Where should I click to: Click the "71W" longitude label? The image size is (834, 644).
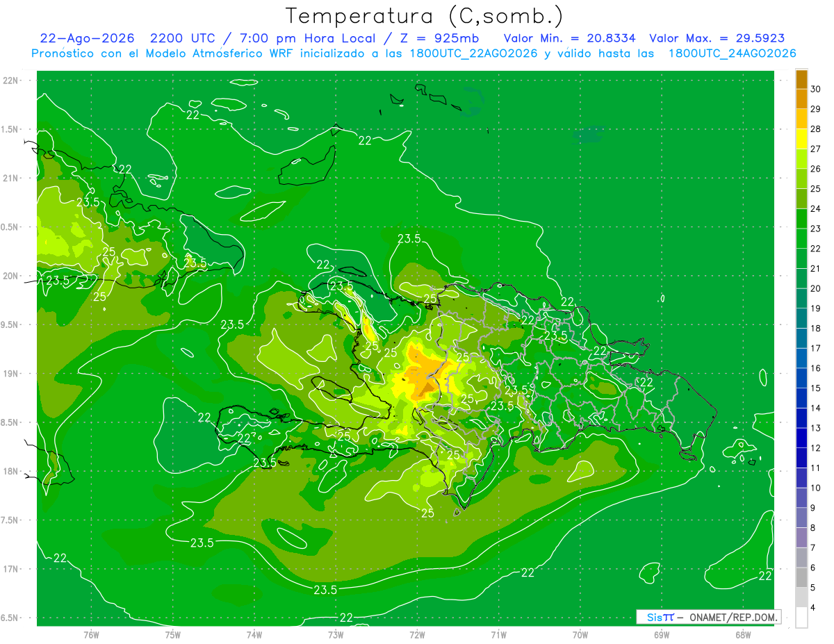tap(498, 635)
